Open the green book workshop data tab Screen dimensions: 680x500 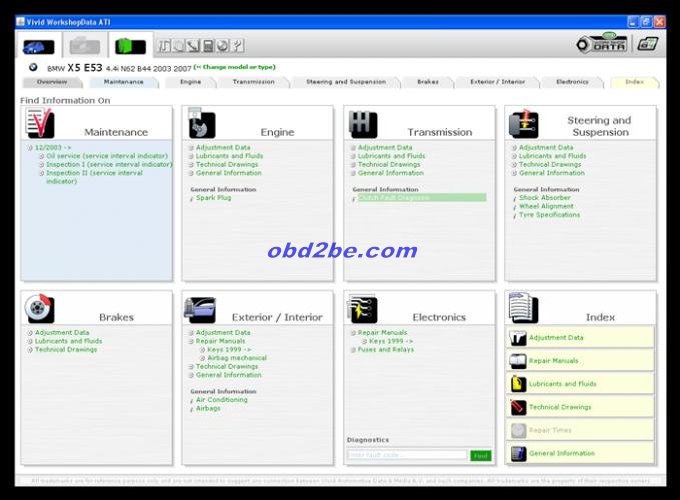pyautogui.click(x=130, y=46)
